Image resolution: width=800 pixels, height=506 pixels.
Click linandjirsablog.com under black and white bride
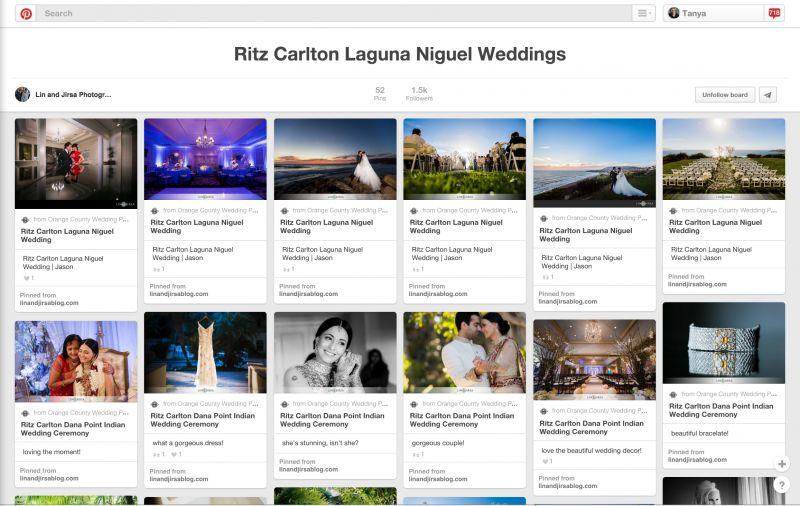[308, 469]
